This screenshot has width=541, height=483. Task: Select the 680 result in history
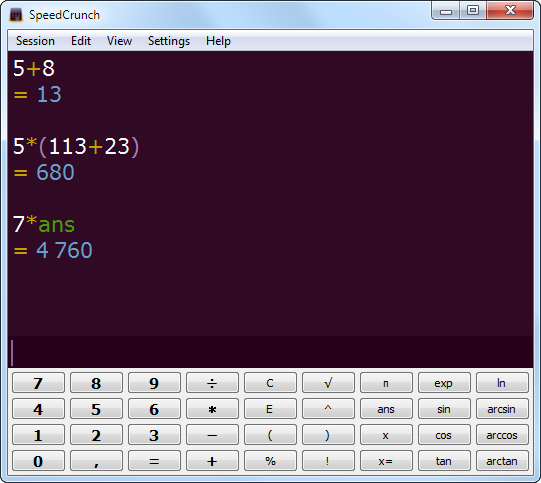[x=55, y=172]
